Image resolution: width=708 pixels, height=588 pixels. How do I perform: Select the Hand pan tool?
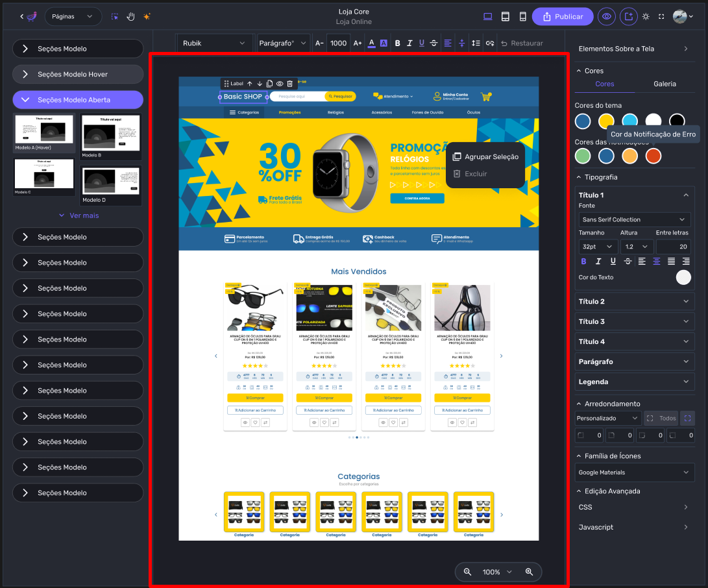pos(130,16)
